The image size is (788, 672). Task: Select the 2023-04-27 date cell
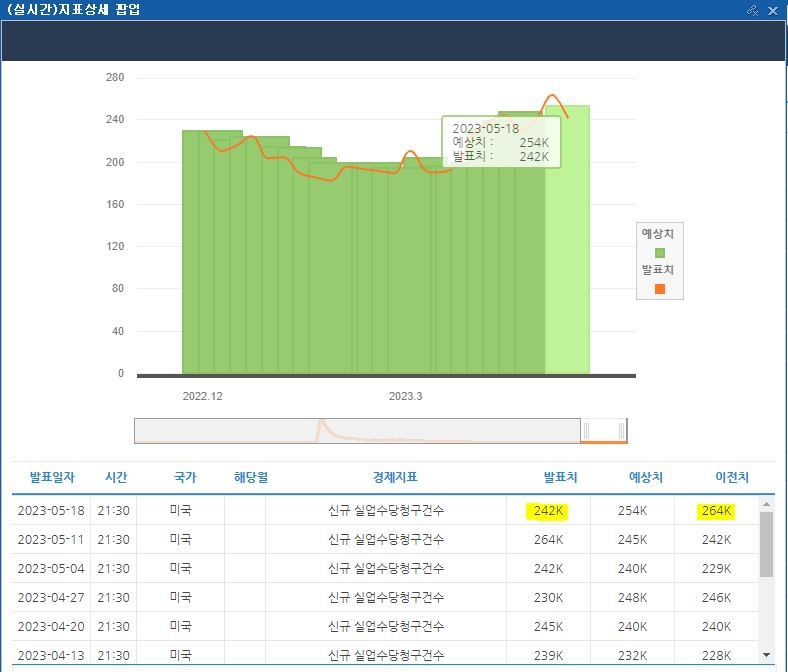51,598
